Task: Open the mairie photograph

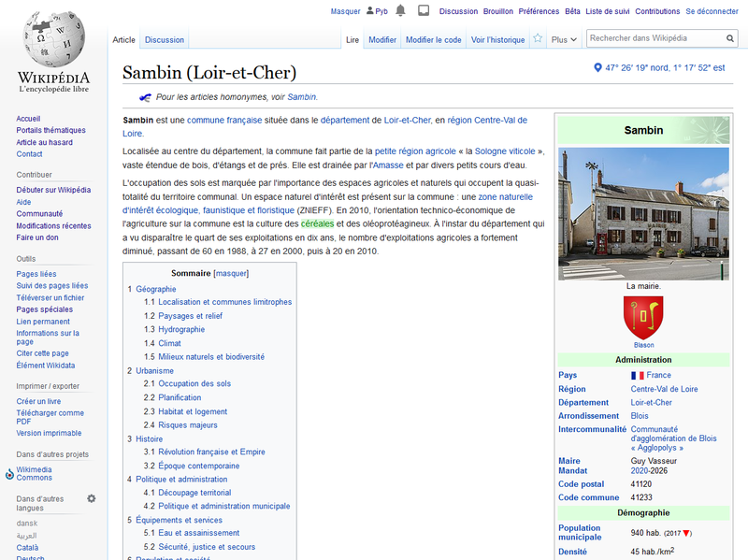Action: tap(643, 214)
